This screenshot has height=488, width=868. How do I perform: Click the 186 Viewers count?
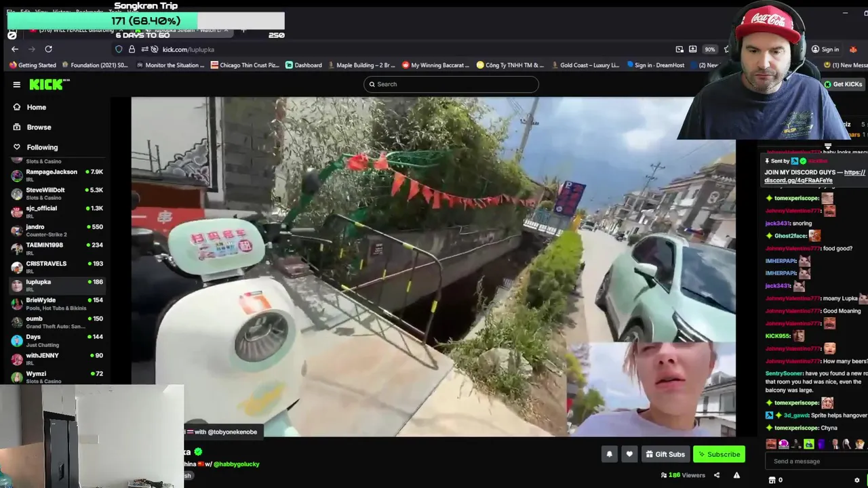pos(684,475)
